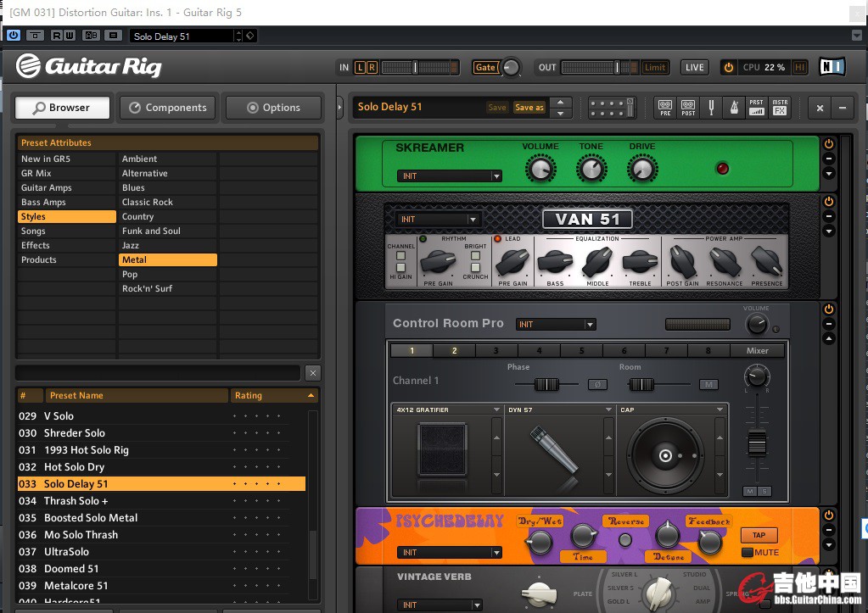Minimize the Van 51 amp module

829,216
